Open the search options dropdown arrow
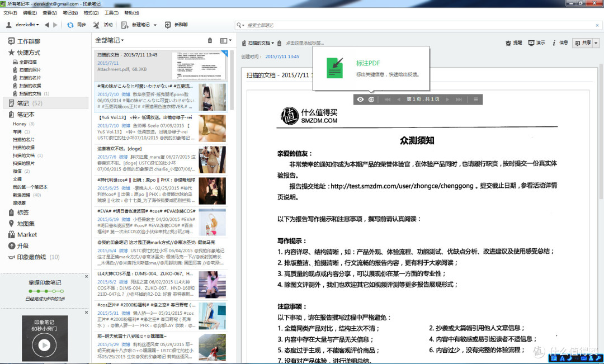604x364 pixels. 243,25
